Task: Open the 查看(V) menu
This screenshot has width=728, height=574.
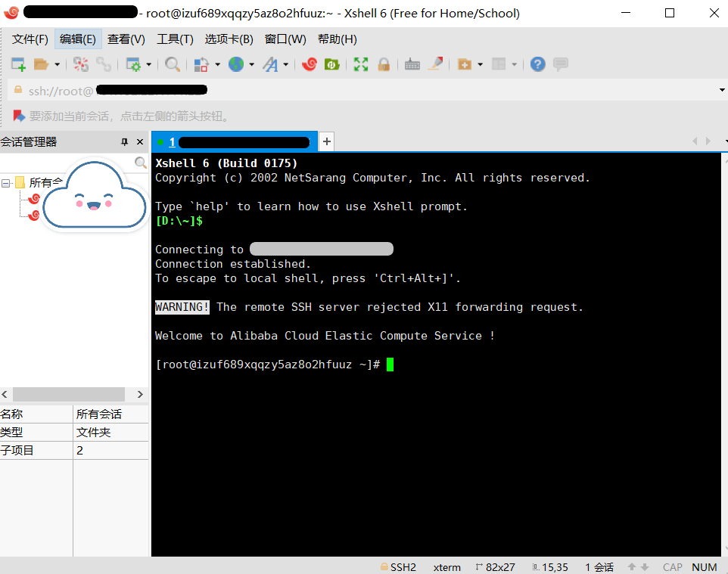Action: [126, 39]
